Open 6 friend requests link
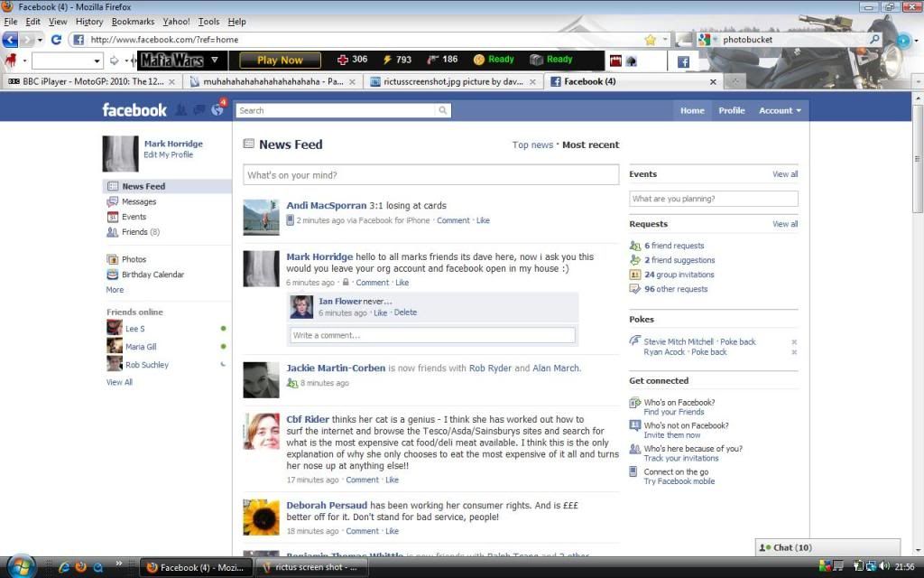Screen dimensions: 924x578 pyautogui.click(x=674, y=246)
